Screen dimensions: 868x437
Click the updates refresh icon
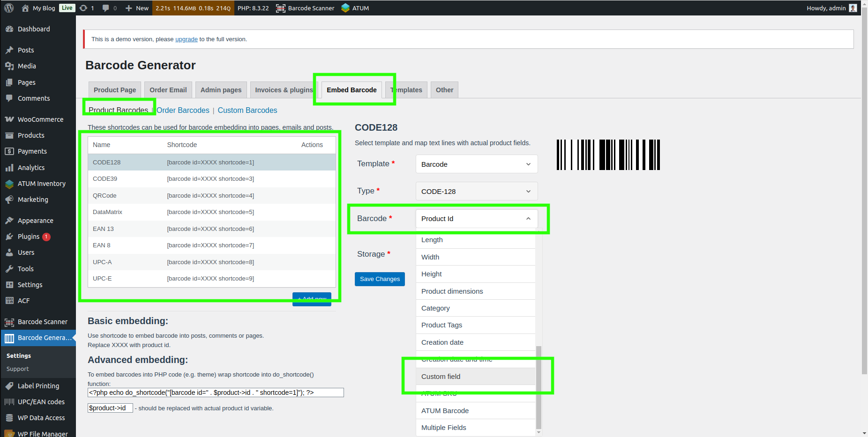[x=83, y=8]
